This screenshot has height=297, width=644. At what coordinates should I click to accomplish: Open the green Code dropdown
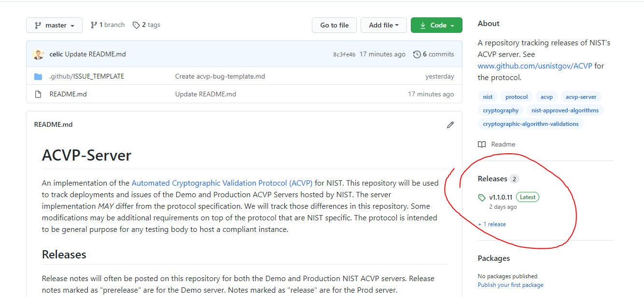click(x=436, y=25)
